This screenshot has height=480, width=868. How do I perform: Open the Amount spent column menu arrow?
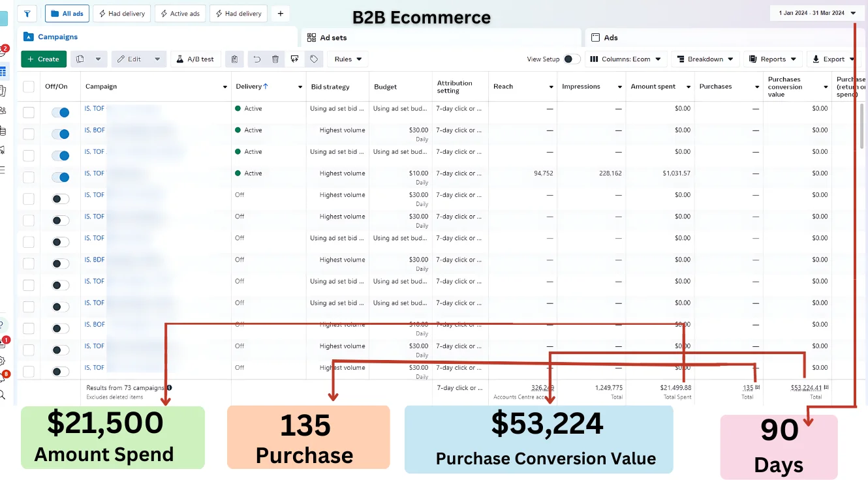[688, 87]
